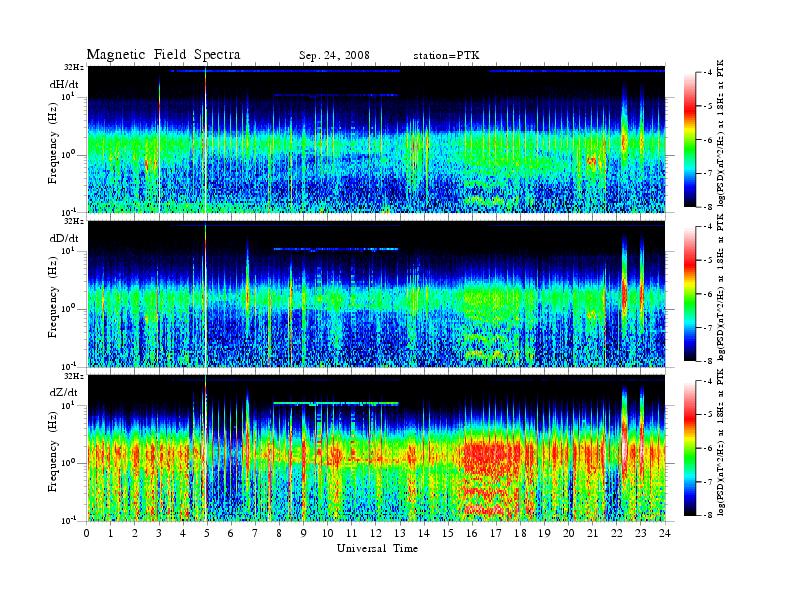Click the dD/dt panel label
Screen dimensions: 792x612
(64, 238)
